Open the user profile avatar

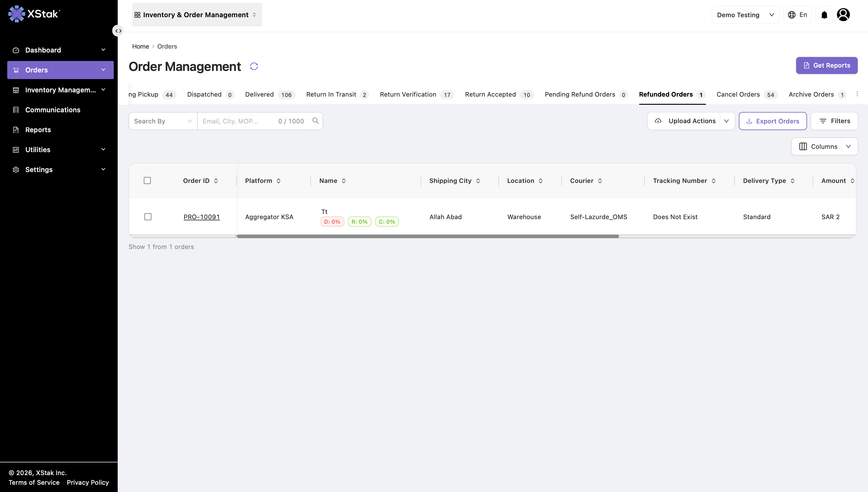pos(843,14)
